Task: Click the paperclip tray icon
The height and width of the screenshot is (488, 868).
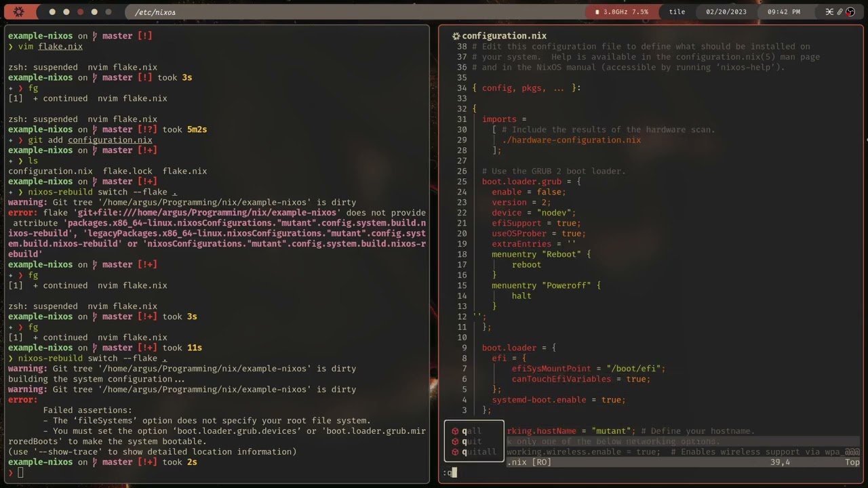Action: click(840, 12)
